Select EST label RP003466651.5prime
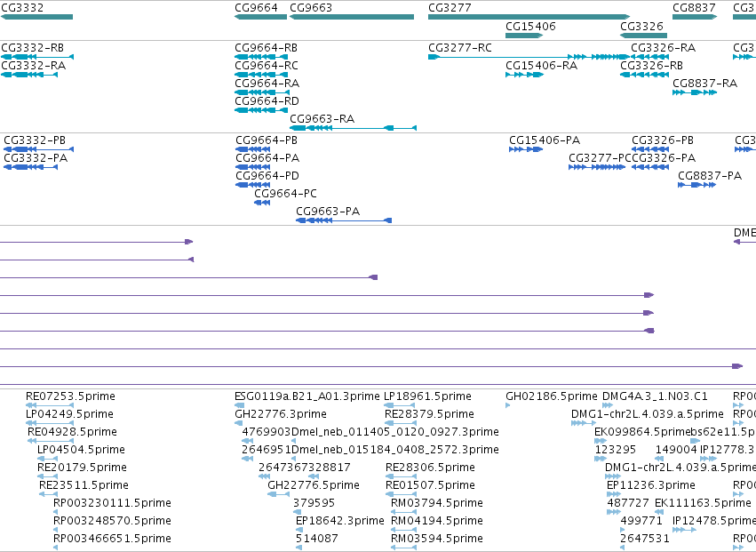The width and height of the screenshot is (756, 552). [x=112, y=539]
